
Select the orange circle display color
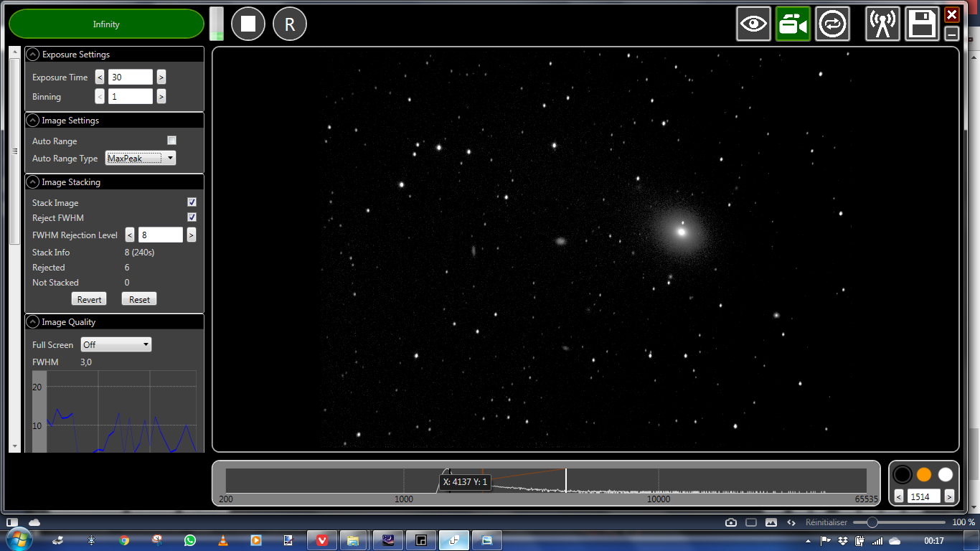coord(924,474)
